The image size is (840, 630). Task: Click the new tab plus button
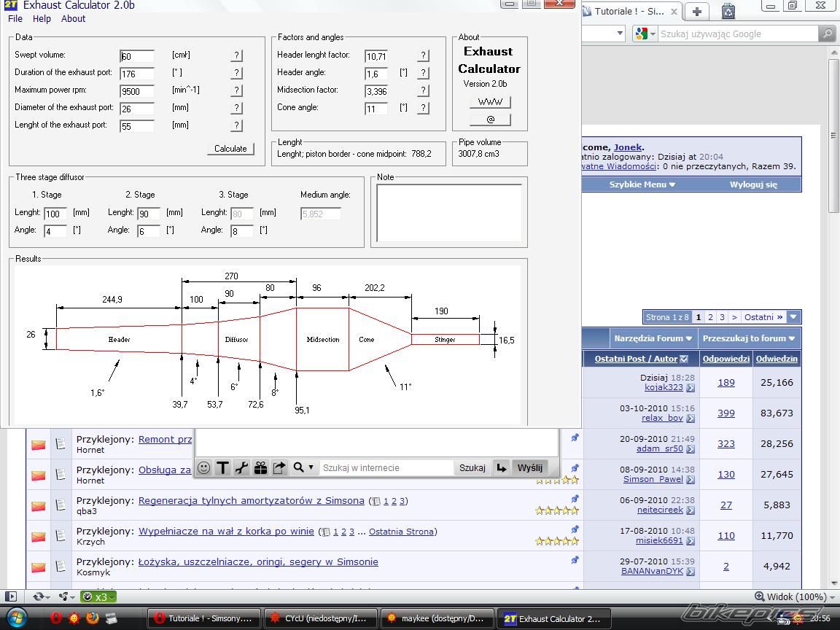click(697, 11)
